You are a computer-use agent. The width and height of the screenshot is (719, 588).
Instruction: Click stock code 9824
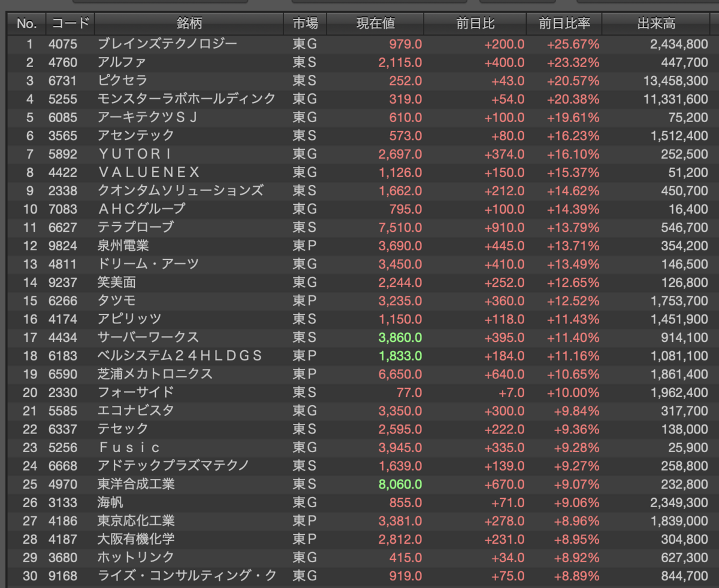pyautogui.click(x=62, y=245)
